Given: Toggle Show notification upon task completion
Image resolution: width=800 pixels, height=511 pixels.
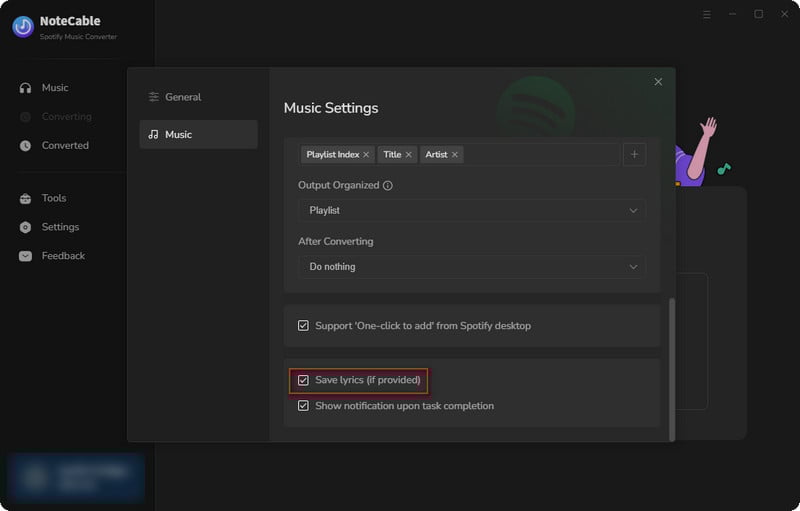Looking at the screenshot, I should (303, 406).
